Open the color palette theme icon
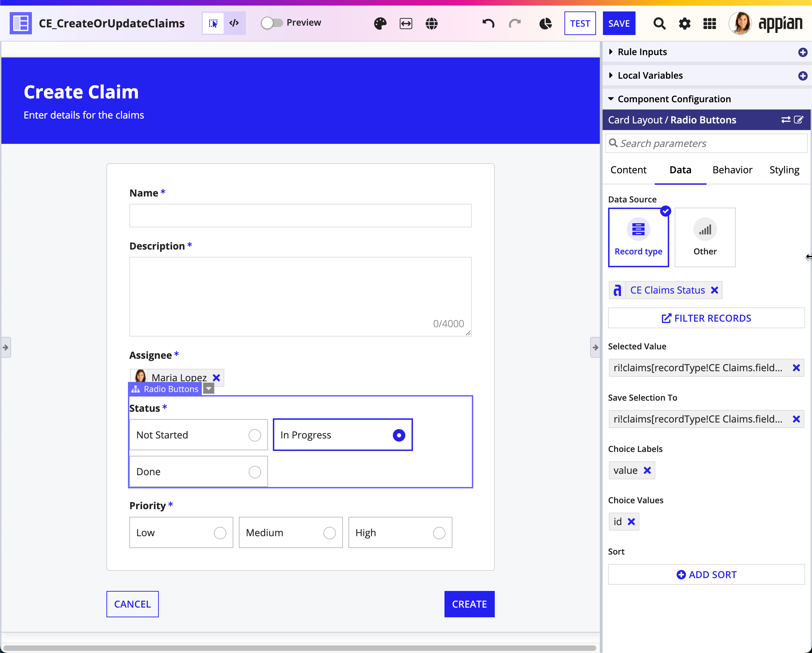The width and height of the screenshot is (812, 653). click(380, 23)
